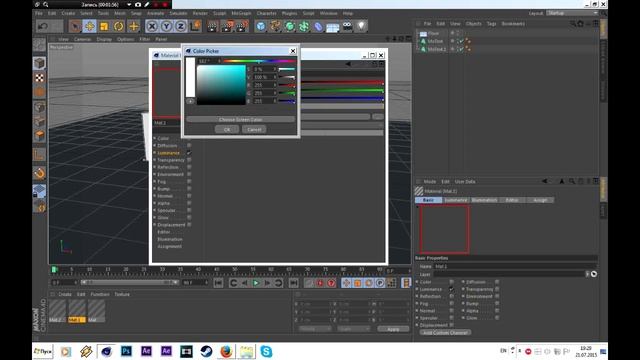Screen dimensions: 640x360
Task: Activate the Move tool in the toolbar
Action: point(89,27)
